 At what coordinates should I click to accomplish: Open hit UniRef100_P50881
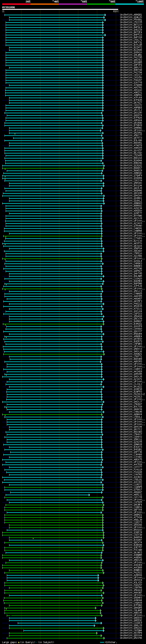131,20
